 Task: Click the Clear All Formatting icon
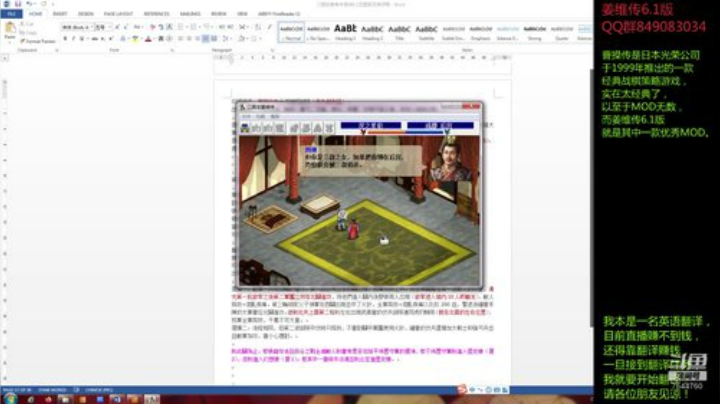click(x=152, y=28)
